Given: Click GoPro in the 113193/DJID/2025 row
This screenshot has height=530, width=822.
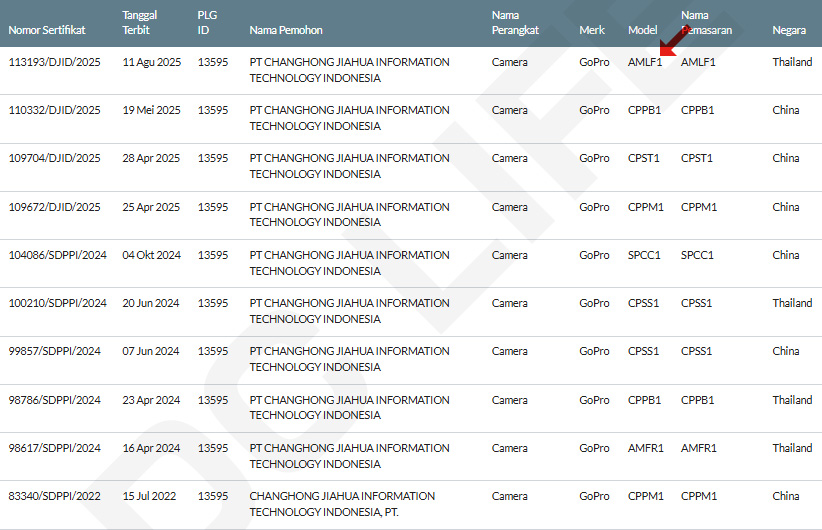Looking at the screenshot, I should [594, 62].
